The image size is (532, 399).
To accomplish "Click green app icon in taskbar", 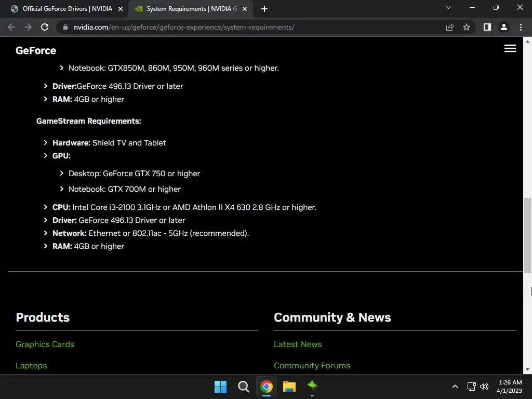I will [312, 386].
